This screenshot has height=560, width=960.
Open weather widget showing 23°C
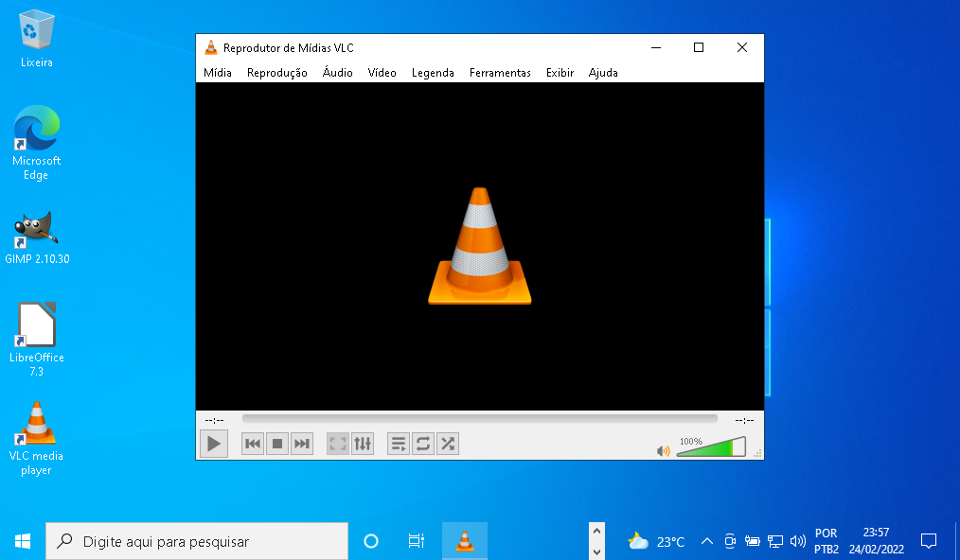coord(656,541)
